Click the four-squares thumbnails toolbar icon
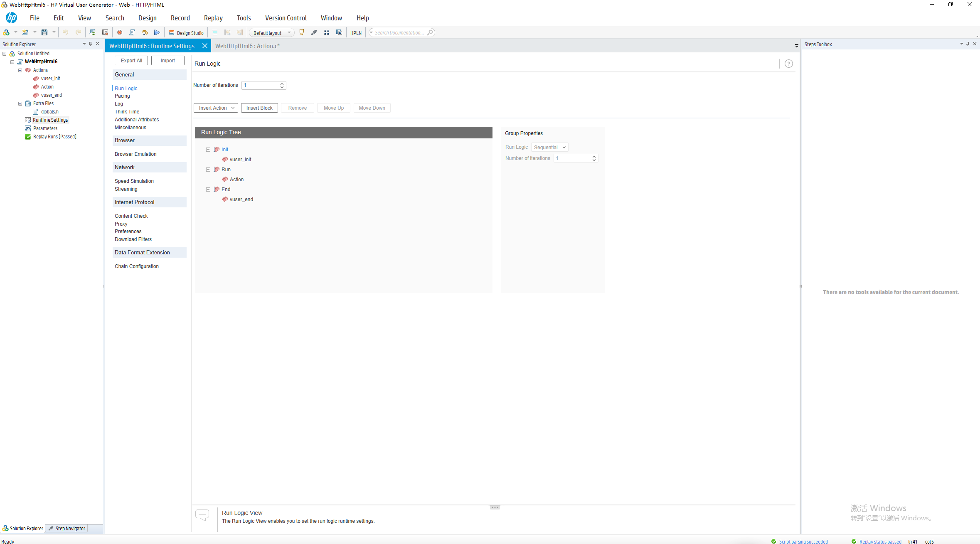 tap(327, 32)
